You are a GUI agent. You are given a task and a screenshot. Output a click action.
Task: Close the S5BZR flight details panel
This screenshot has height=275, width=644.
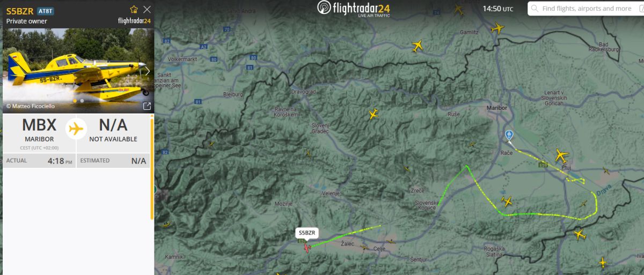click(x=147, y=9)
